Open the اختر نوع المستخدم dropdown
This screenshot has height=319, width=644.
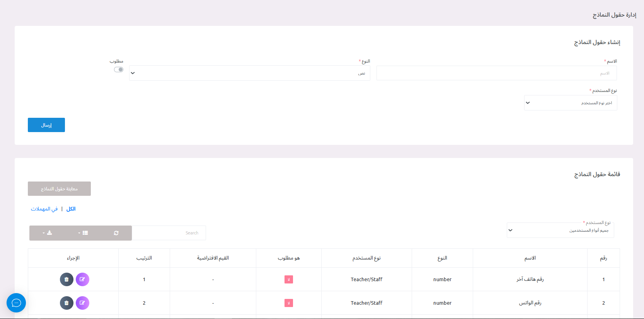[x=570, y=103]
